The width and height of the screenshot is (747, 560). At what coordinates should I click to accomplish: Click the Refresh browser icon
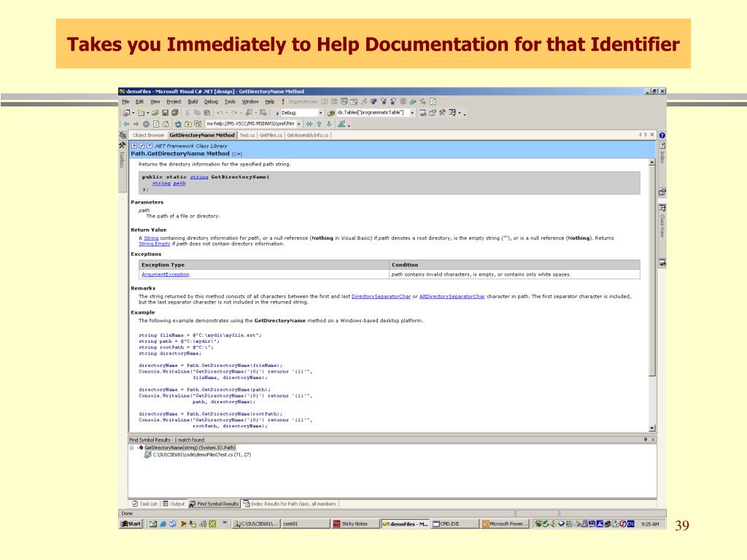tap(156, 124)
